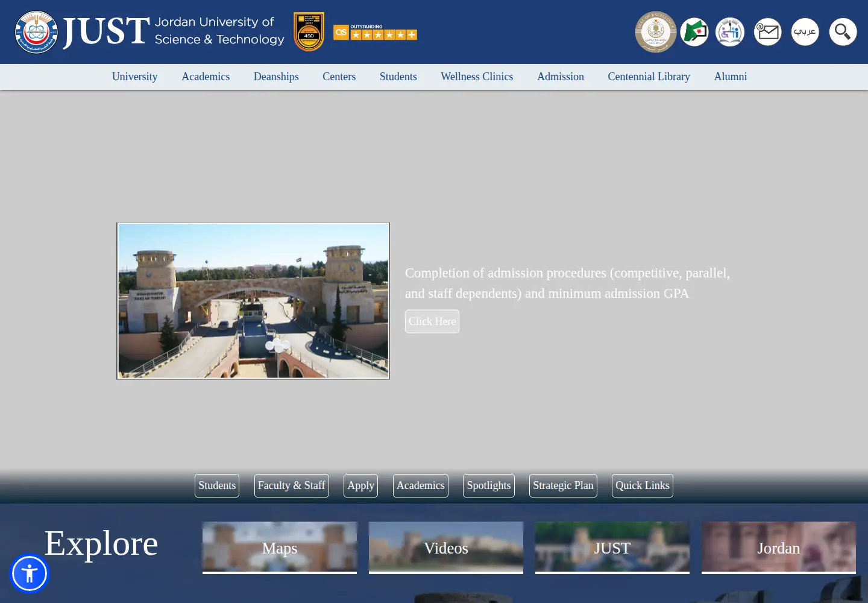Select the Faculty & Staff button
Viewport: 868px width, 603px height.
[x=292, y=485]
